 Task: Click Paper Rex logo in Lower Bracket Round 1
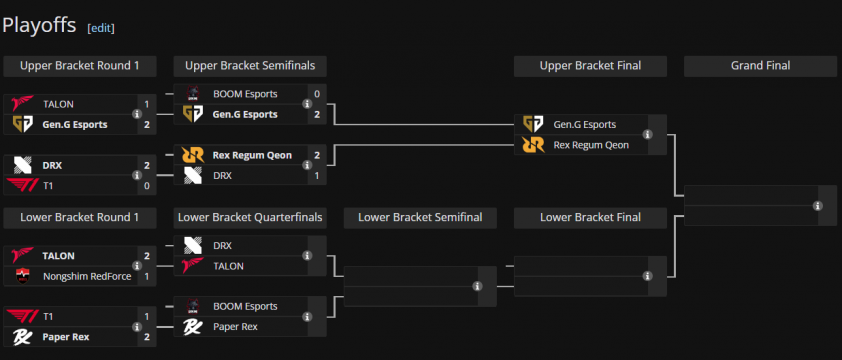tap(23, 337)
